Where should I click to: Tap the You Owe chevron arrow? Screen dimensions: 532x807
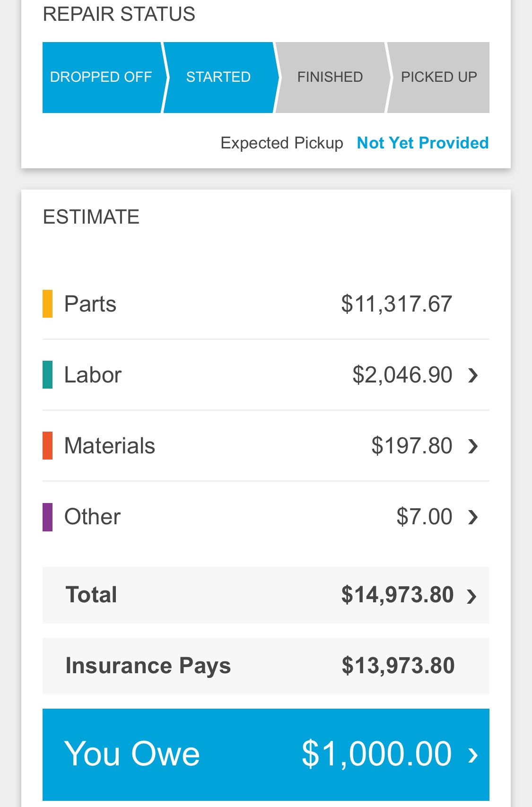(x=473, y=755)
